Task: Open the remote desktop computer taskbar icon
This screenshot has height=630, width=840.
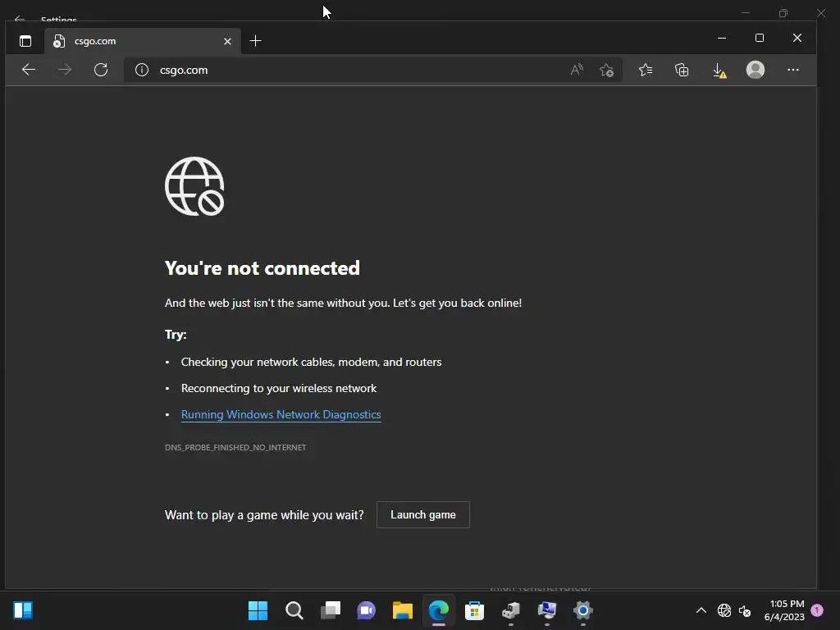Action: click(547, 610)
